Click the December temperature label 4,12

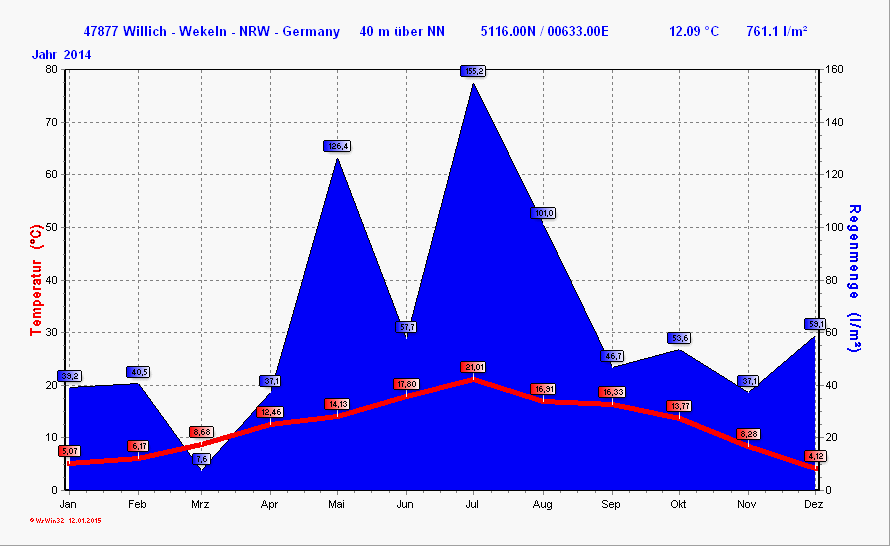(815, 456)
